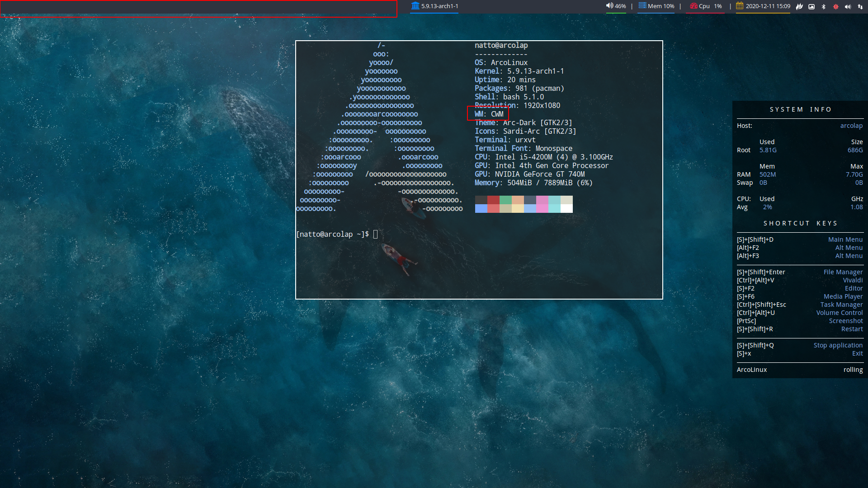
Task: Select the date-time module in the panel
Action: click(x=763, y=6)
